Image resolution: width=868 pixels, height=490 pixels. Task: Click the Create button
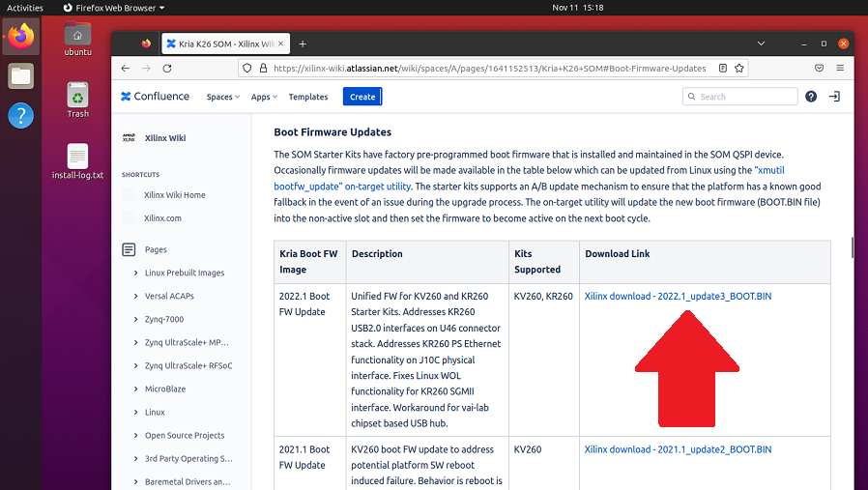click(x=362, y=97)
